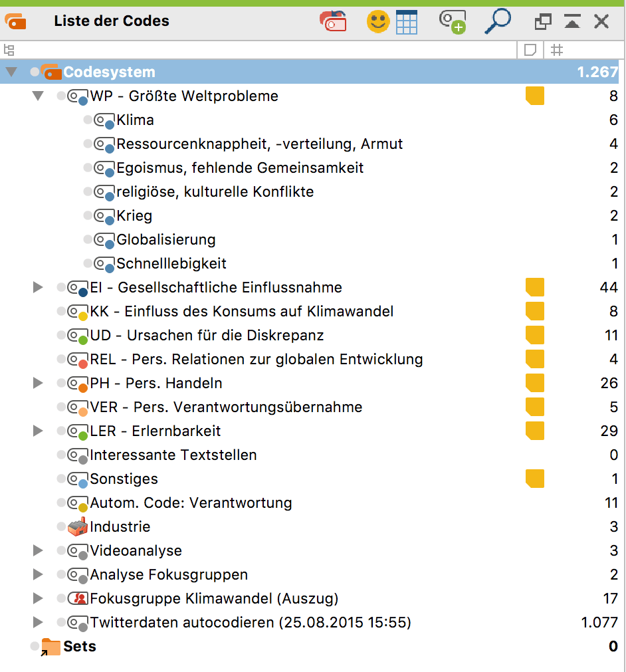
Task: Activate the code Klima via its circle
Action: (88, 120)
